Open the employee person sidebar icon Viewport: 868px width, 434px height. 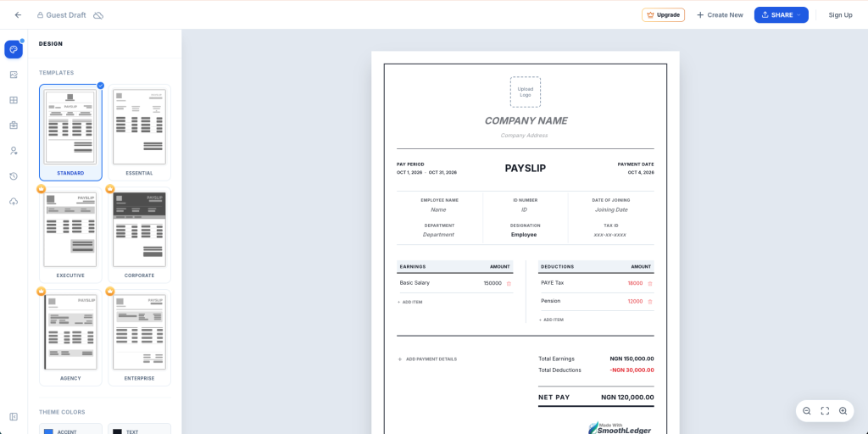click(14, 151)
